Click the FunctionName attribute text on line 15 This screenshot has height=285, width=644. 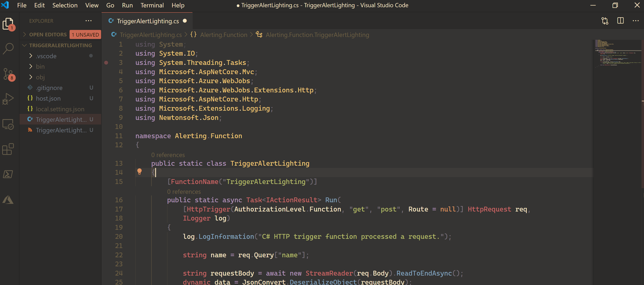[194, 182]
